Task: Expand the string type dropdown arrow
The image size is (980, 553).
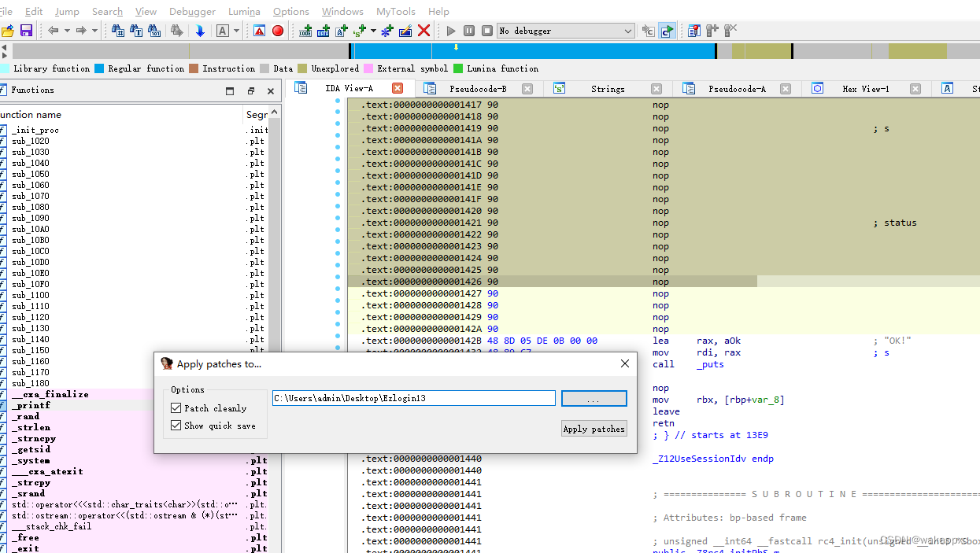Action: click(372, 31)
